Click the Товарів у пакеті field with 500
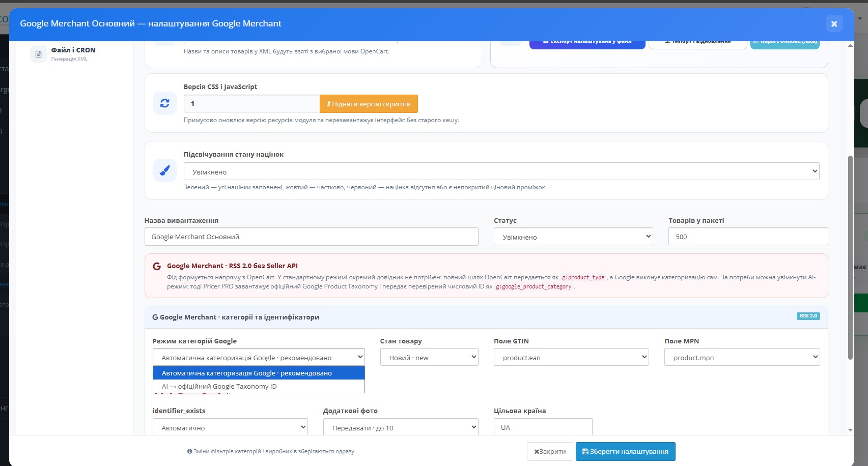 click(748, 237)
